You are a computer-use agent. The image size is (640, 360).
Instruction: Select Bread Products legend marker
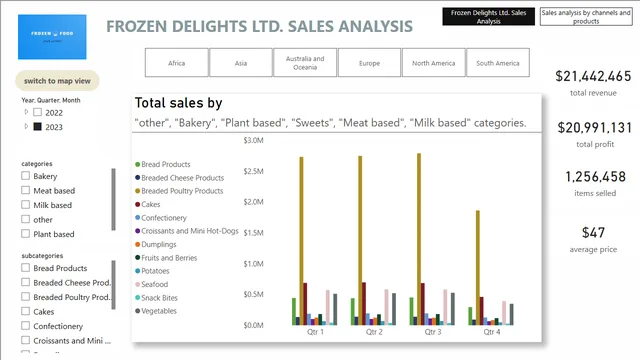pyautogui.click(x=138, y=164)
